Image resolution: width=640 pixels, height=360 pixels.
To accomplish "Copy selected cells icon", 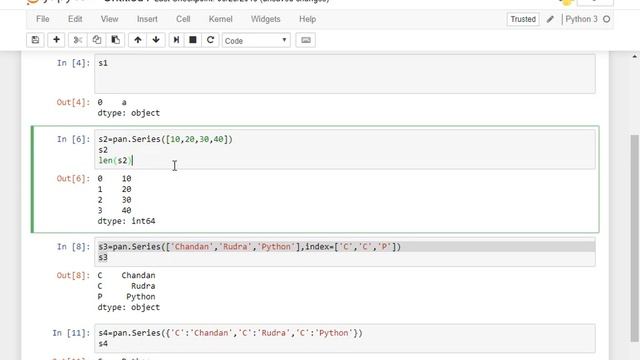I will [97, 40].
